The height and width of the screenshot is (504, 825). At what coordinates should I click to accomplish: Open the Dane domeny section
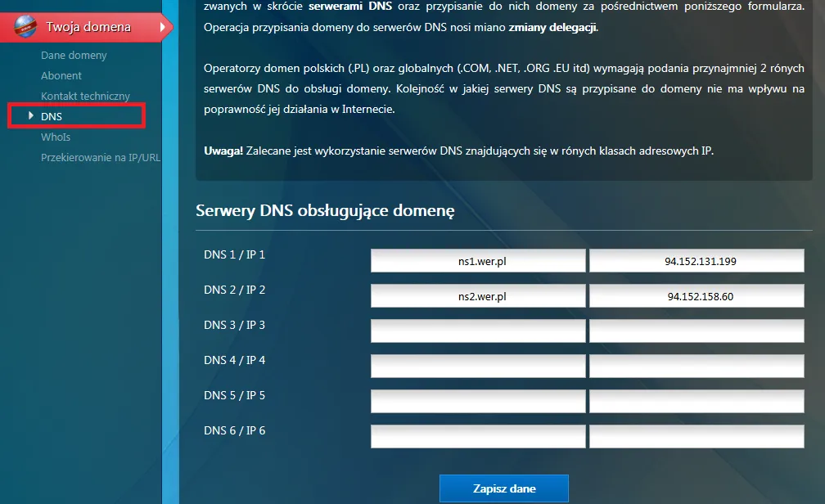[x=73, y=55]
